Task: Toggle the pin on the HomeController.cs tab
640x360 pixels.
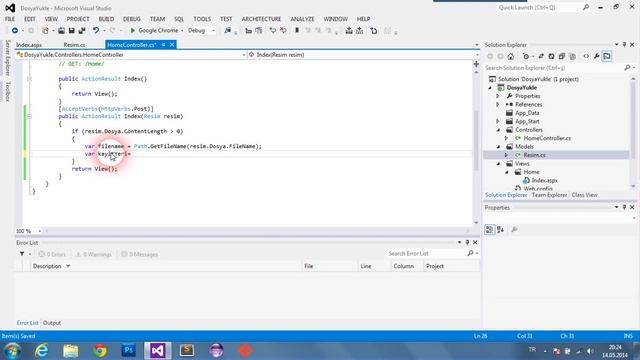Action: coord(163,45)
